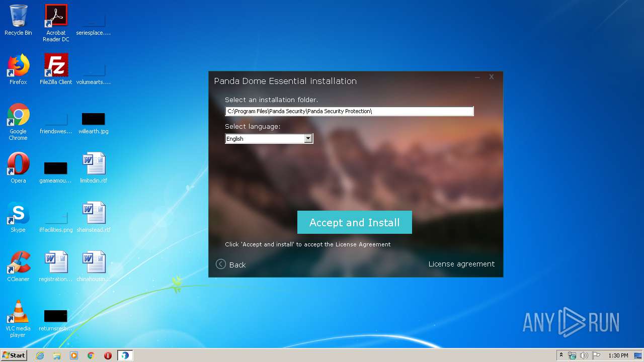Open the Action Center flag icon
Image resolution: width=644 pixels, height=362 pixels.
pyautogui.click(x=596, y=355)
